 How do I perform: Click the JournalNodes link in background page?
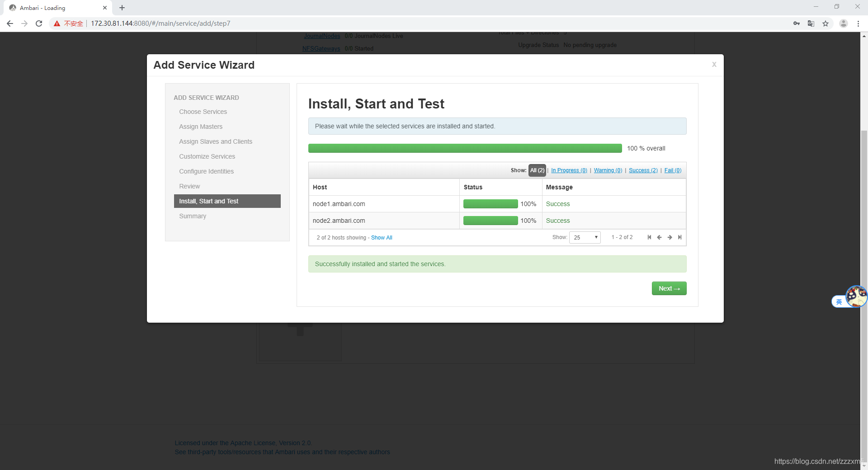[x=322, y=36]
